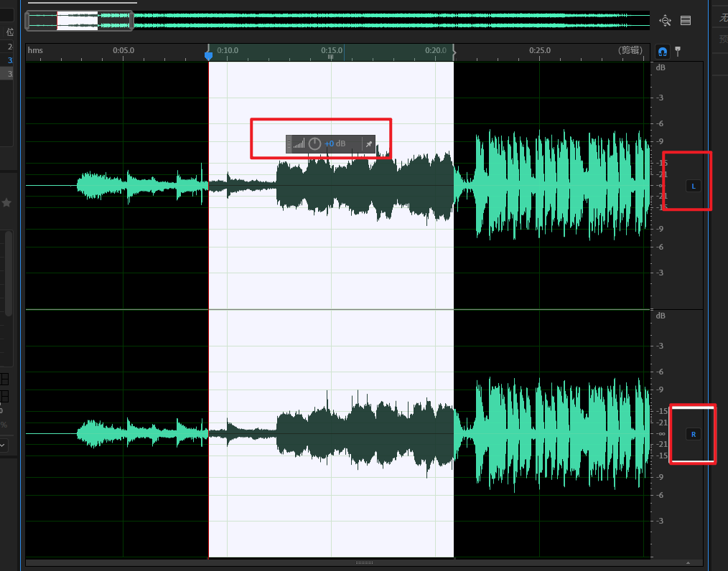728x571 pixels.
Task: Click the marker pin icon beside snapping
Action: coord(678,51)
